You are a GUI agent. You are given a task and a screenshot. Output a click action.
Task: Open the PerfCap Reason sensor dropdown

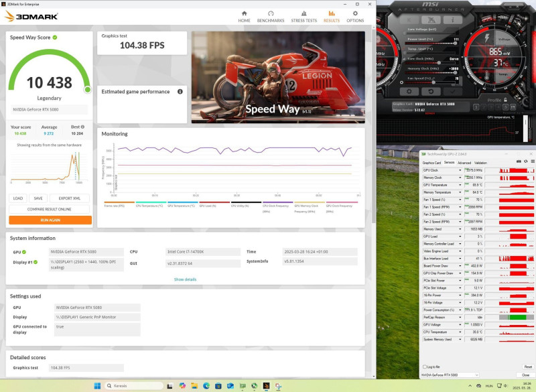pos(460,318)
